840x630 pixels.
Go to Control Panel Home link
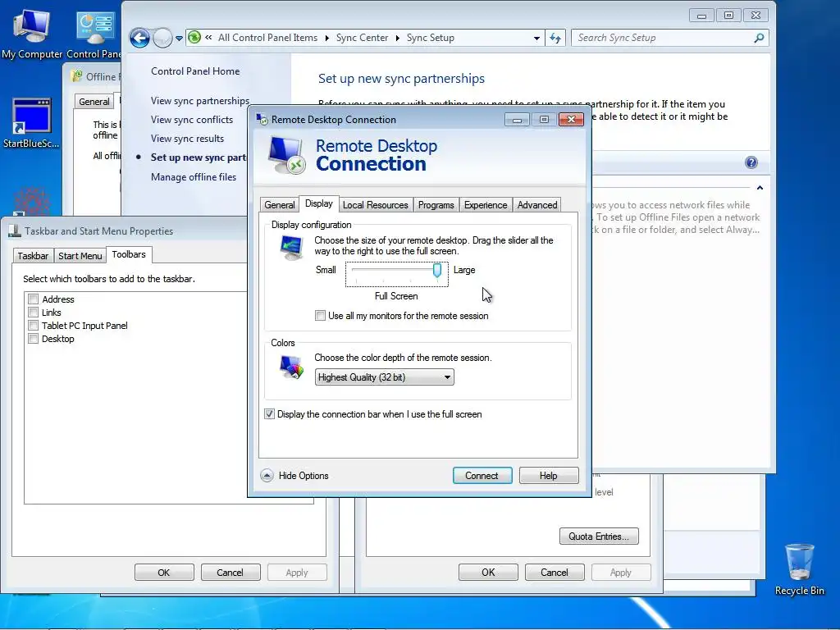tap(195, 71)
